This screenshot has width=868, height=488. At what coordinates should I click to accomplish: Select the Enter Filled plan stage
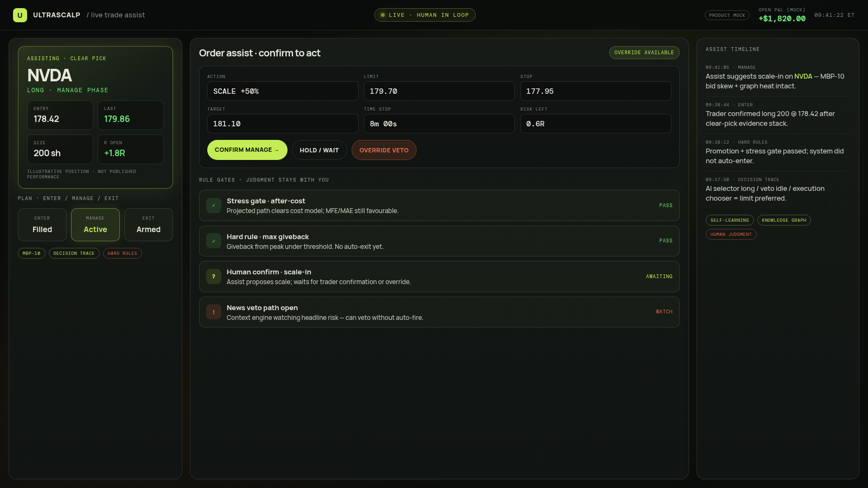(42, 224)
